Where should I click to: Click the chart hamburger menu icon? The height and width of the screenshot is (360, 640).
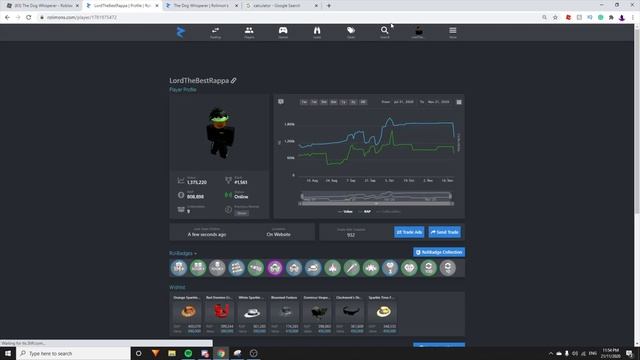tap(459, 102)
